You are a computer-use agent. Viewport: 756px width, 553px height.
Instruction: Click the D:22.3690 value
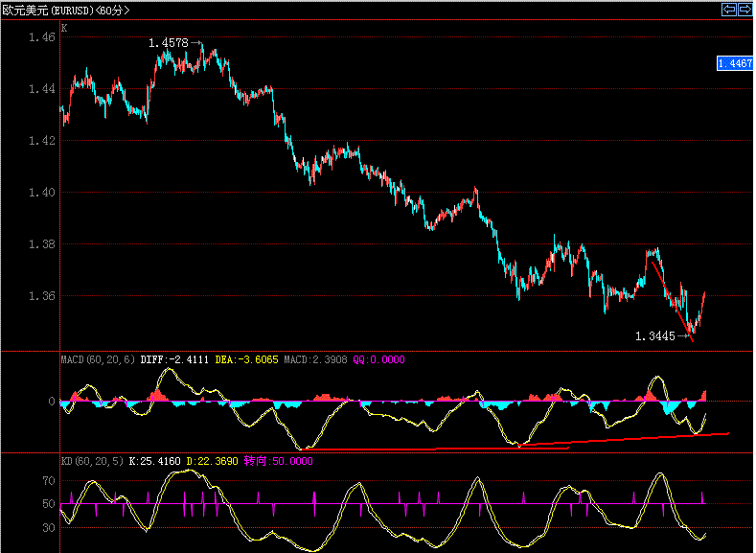[212, 461]
